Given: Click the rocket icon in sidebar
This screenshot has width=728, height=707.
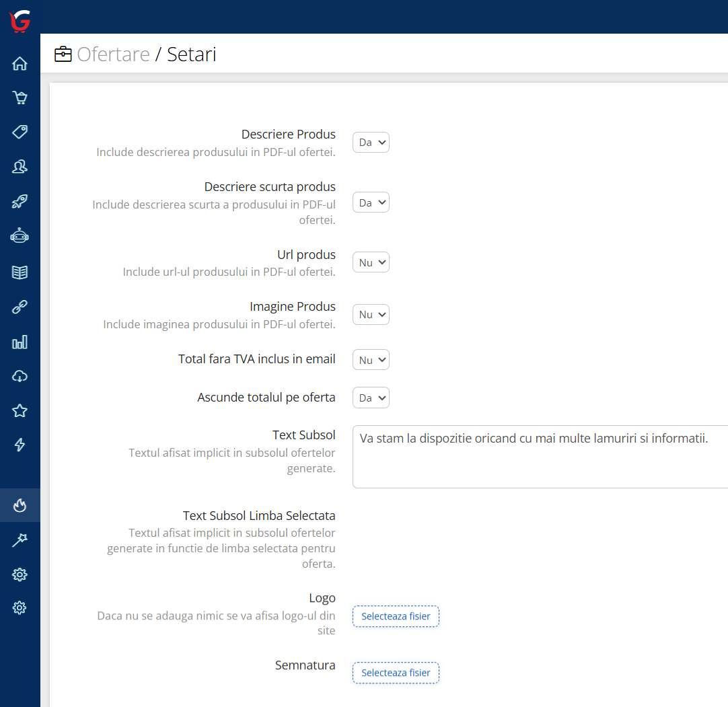Looking at the screenshot, I should (20, 202).
